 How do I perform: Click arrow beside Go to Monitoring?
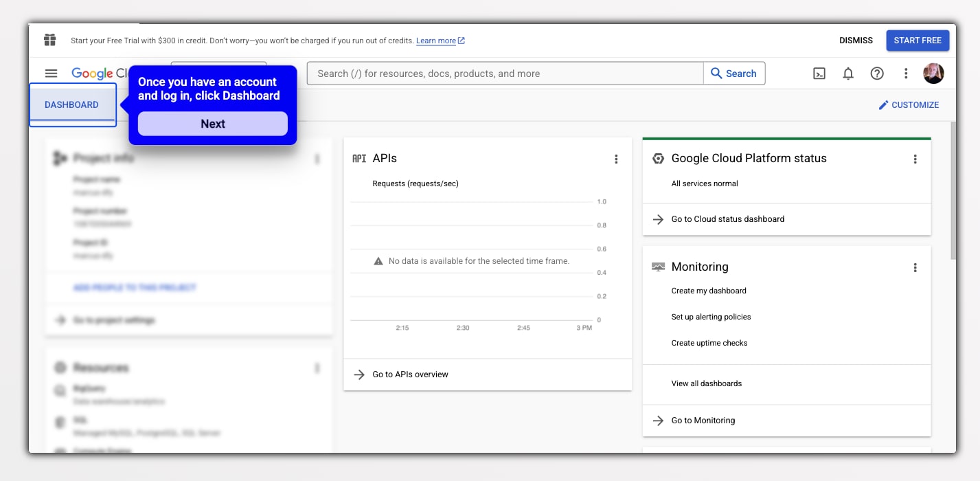coord(658,421)
